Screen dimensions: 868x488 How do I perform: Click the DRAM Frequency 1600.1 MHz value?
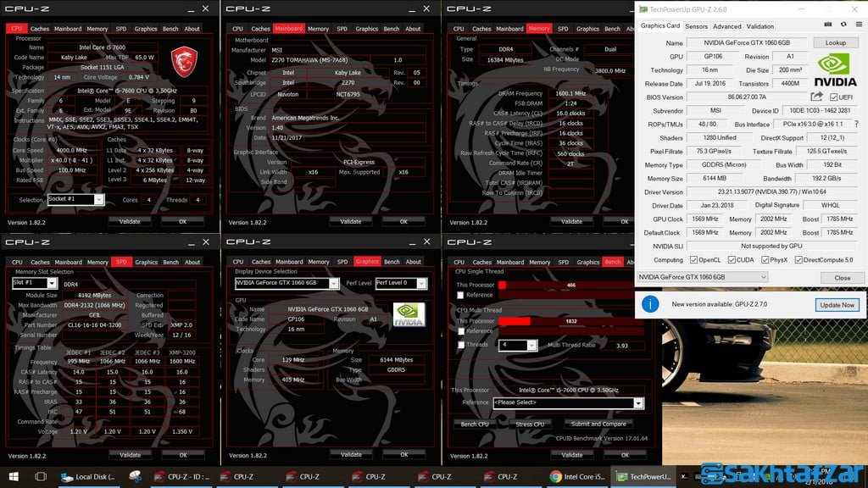tap(570, 93)
